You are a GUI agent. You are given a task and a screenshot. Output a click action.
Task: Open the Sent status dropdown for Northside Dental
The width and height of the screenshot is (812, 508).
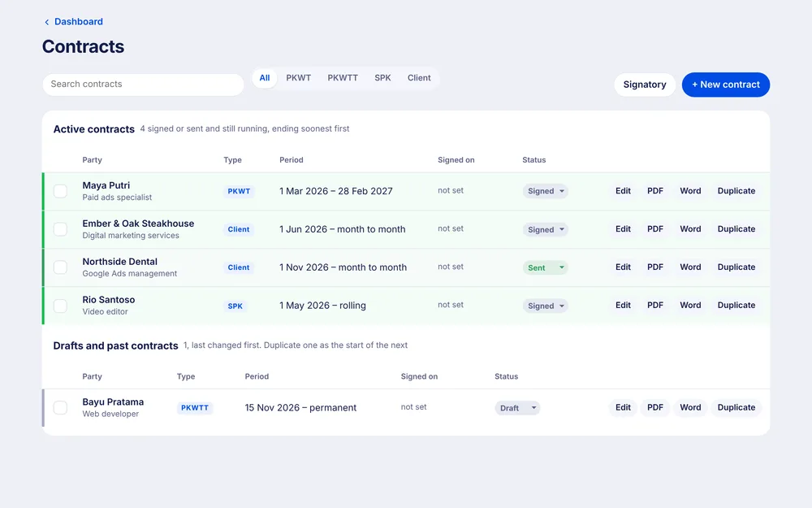pos(546,267)
